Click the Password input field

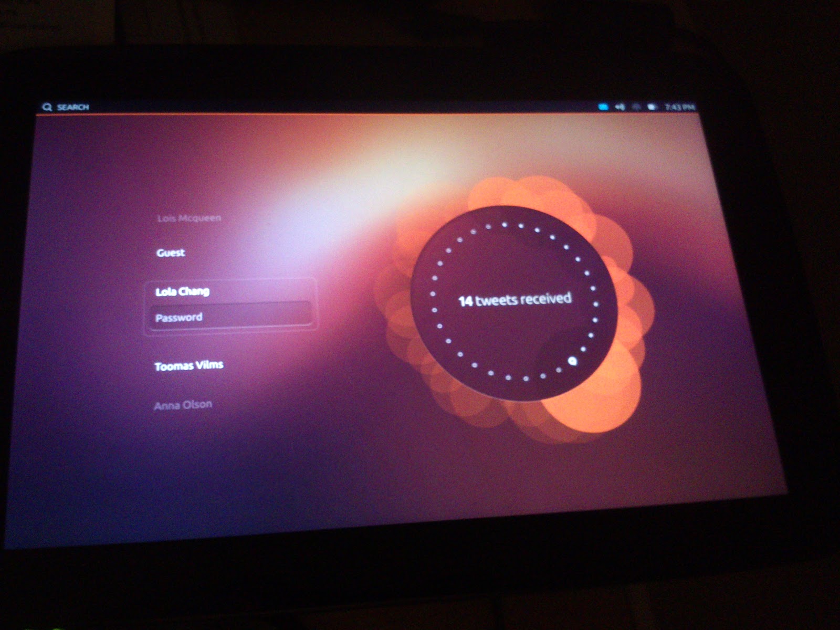point(230,317)
